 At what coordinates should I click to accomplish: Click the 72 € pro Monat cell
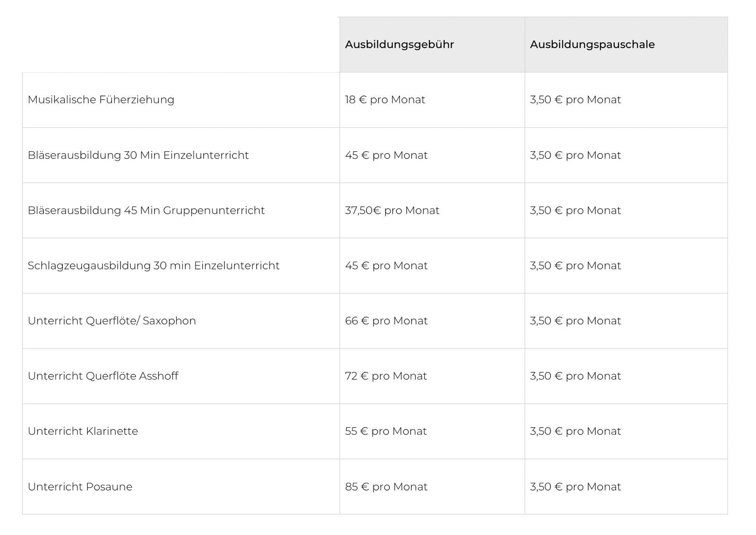pyautogui.click(x=432, y=376)
